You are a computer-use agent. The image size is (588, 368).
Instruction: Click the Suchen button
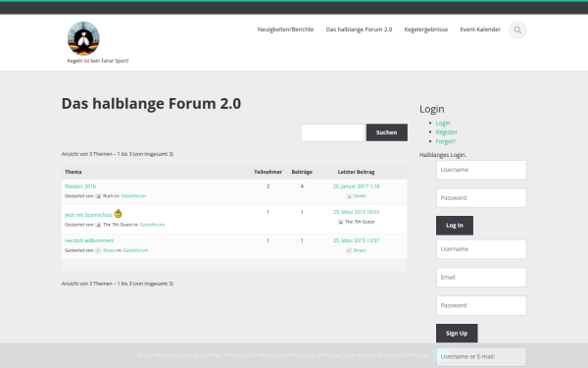(x=387, y=132)
